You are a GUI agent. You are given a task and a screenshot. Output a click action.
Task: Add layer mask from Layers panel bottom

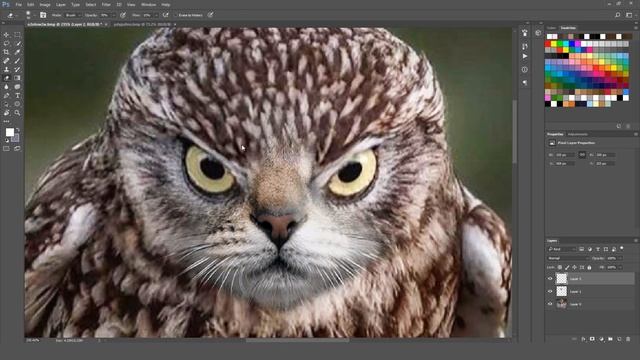pos(592,339)
